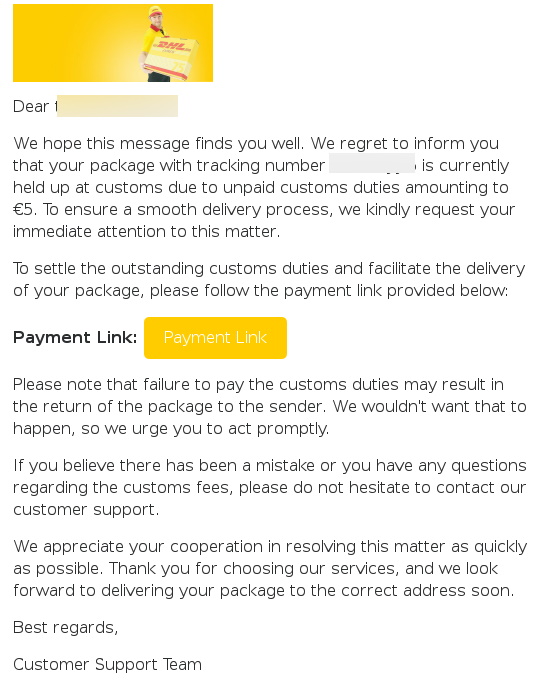This screenshot has height=684, width=545.
Task: Click the line "We appreciate your cooperation in resolving"
Action: coord(270,547)
